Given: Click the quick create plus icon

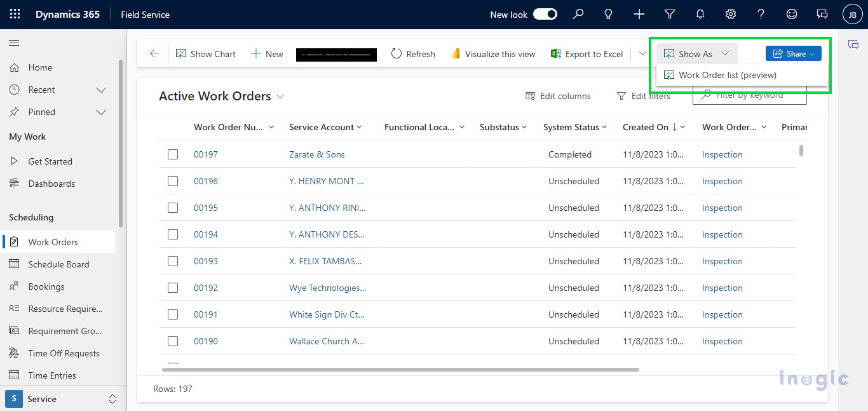Looking at the screenshot, I should (639, 14).
